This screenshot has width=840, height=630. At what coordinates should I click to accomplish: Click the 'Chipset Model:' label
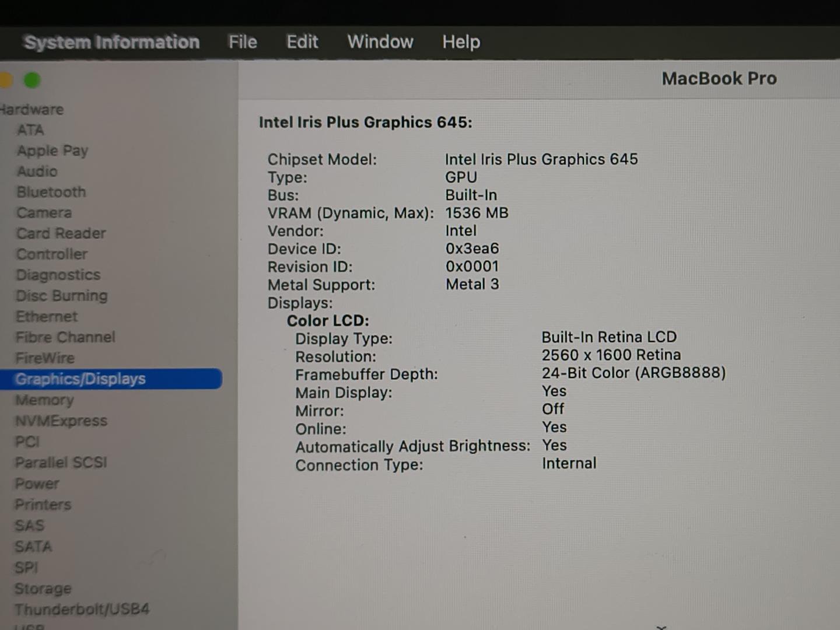(322, 160)
